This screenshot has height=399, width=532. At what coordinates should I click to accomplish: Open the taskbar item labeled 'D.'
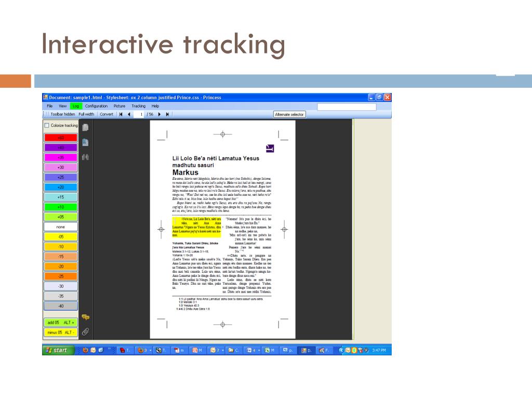[x=306, y=350]
